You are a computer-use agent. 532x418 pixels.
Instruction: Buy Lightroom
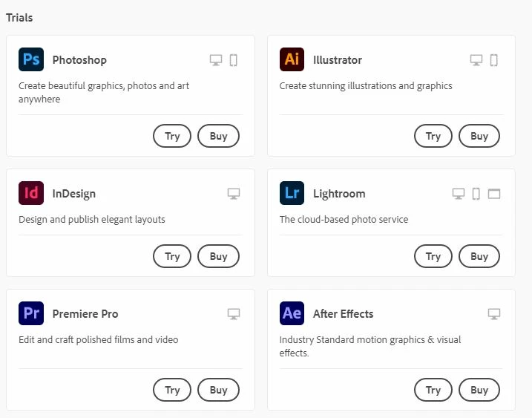pyautogui.click(x=479, y=256)
